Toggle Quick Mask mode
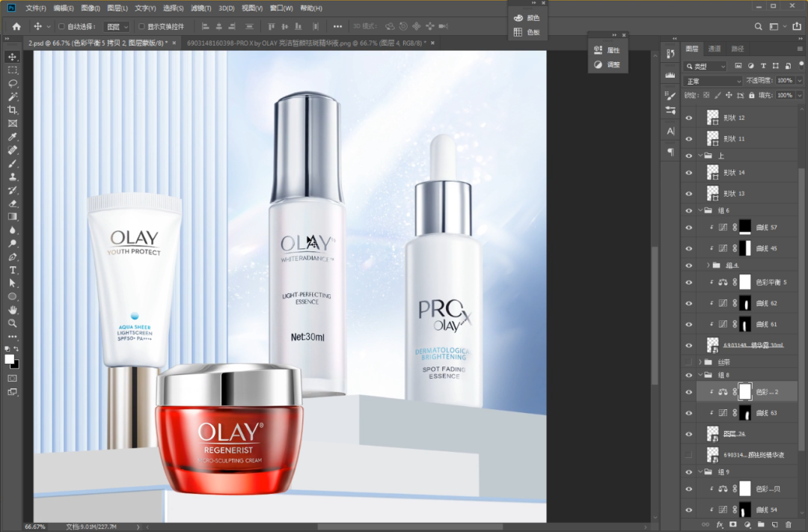Image resolution: width=808 pixels, height=532 pixels. pos(13,379)
